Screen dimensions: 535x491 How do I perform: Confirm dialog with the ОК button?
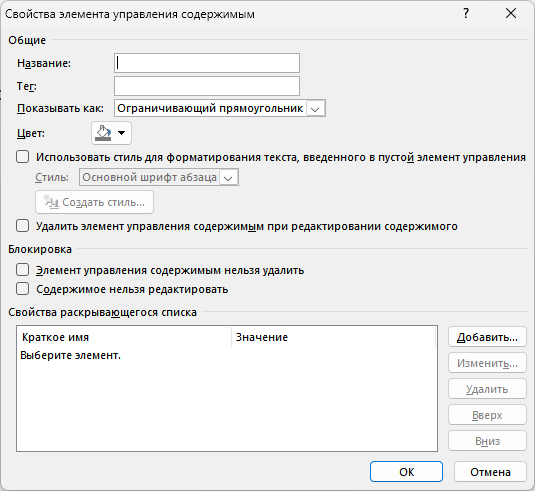406,472
